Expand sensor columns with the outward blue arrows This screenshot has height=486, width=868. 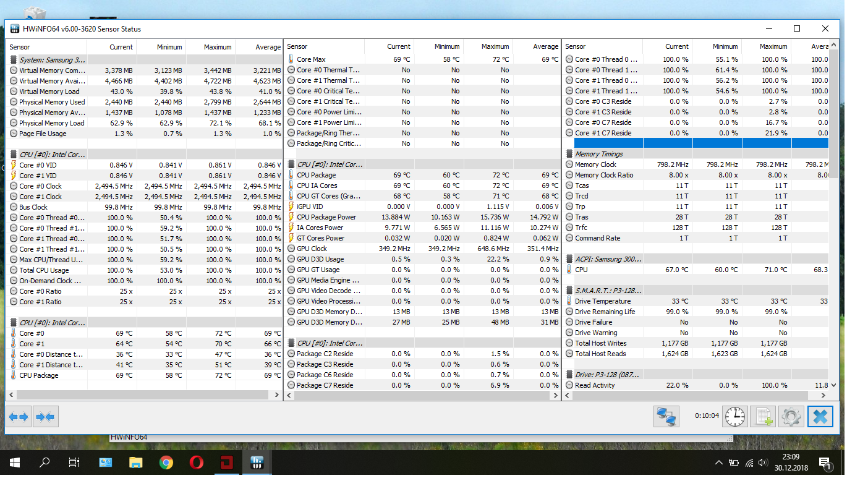pos(19,417)
